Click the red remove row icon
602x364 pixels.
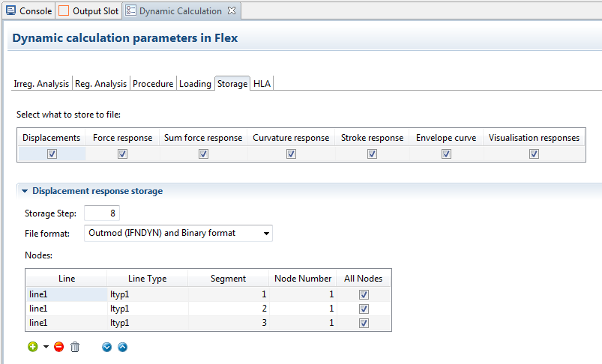pos(58,347)
